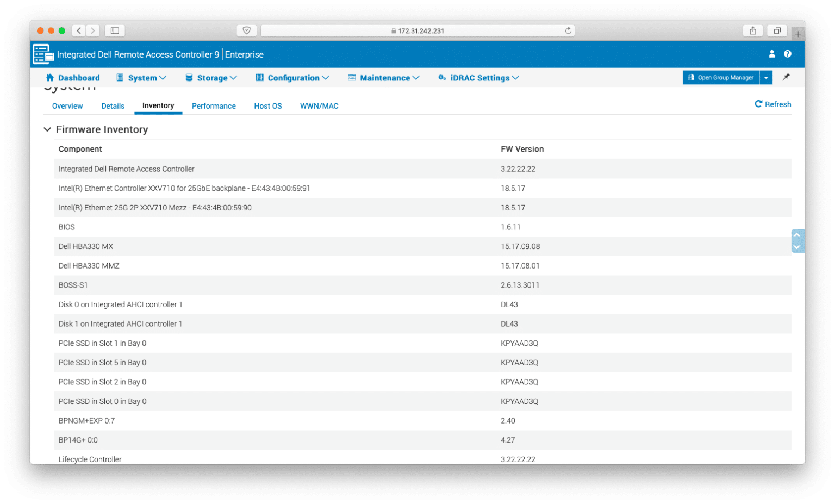
Task: Click the pin icon beside Group Manager
Action: (786, 77)
